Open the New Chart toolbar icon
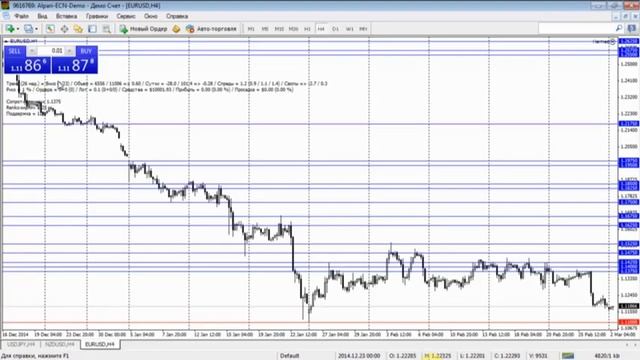 (x=10, y=29)
